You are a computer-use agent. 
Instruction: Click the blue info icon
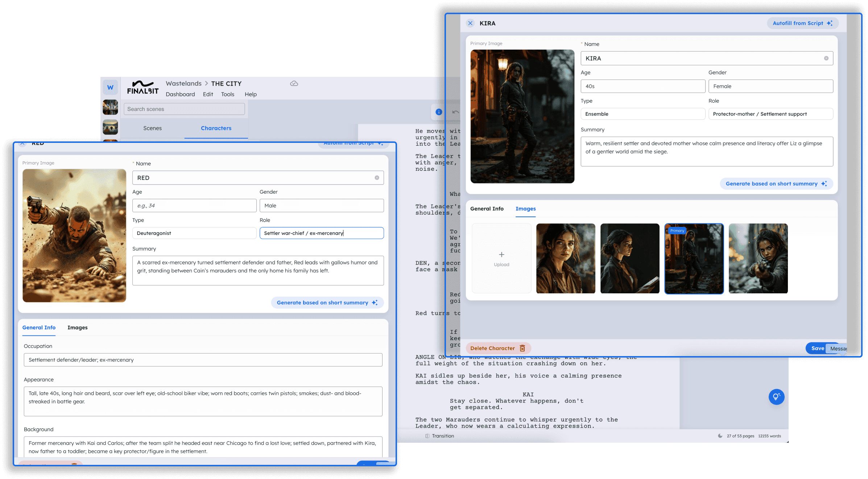coord(439,112)
